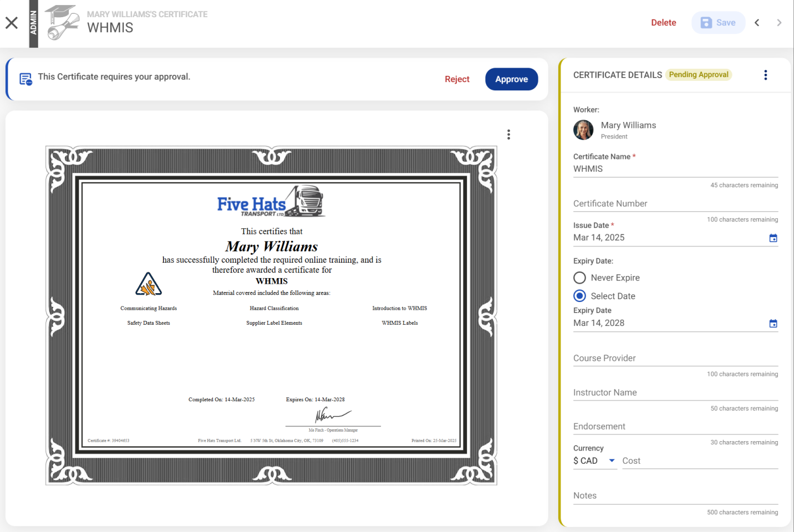Click the Certificate Number field
The width and height of the screenshot is (794, 532).
click(675, 204)
